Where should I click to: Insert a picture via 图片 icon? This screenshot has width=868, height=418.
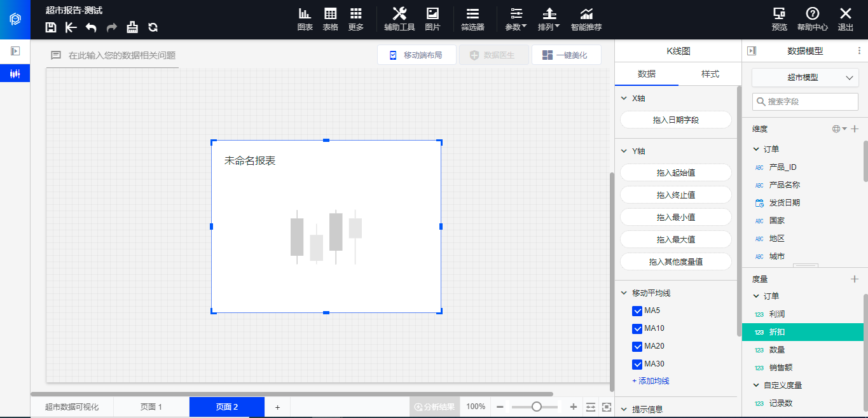pos(432,19)
